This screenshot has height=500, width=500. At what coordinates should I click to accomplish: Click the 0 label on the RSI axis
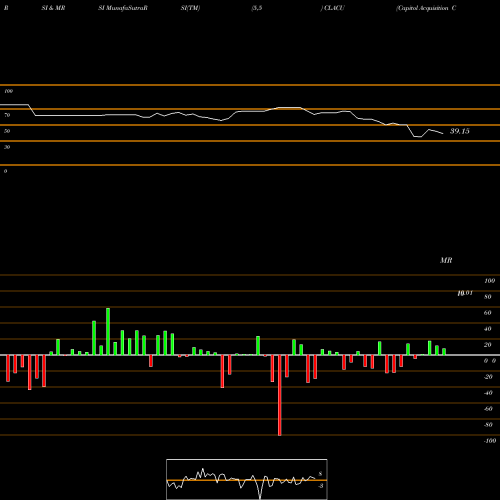(x=5, y=171)
